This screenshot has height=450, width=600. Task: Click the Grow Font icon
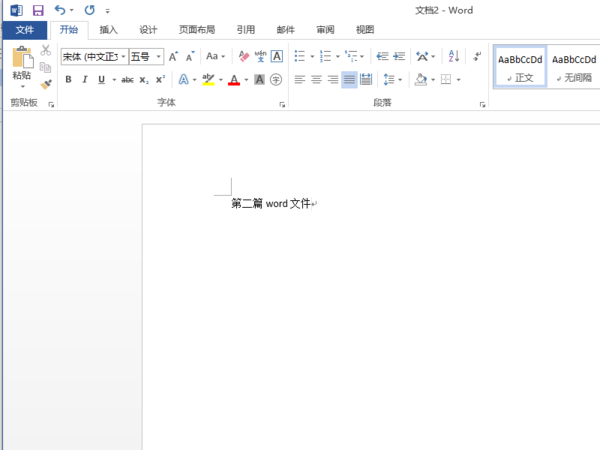click(x=173, y=57)
